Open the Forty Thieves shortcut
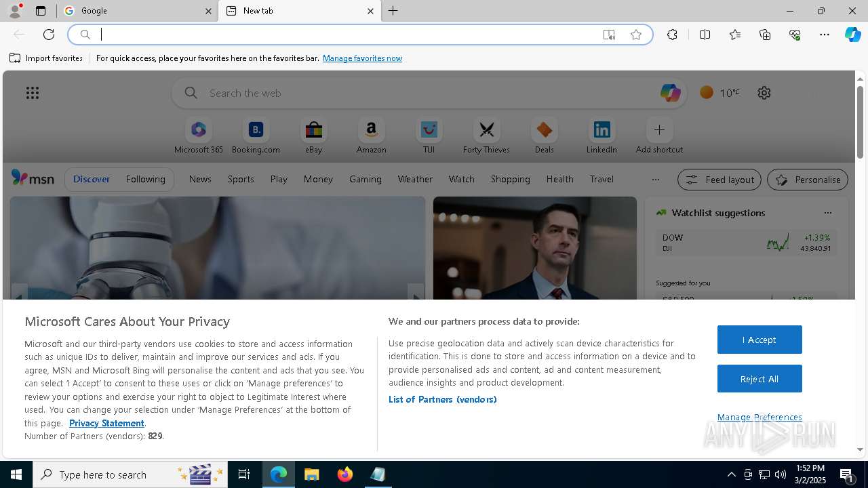 486,136
